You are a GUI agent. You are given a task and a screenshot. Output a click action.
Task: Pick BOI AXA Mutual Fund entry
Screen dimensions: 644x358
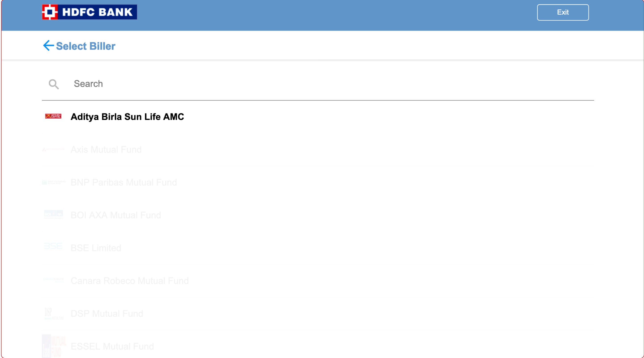click(x=116, y=215)
